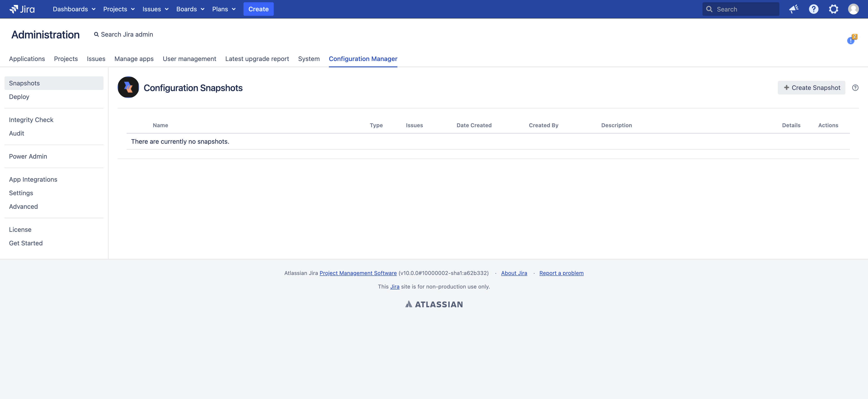Open Settings in the sidebar

54,193
